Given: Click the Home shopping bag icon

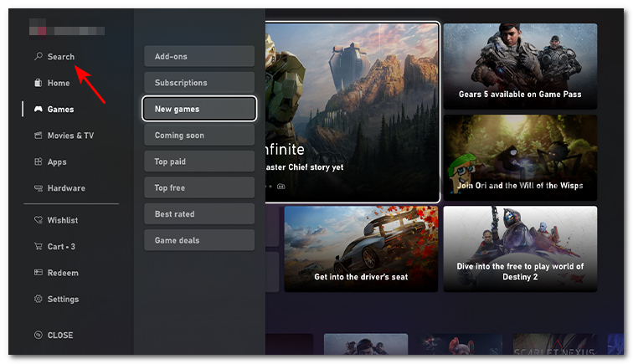Looking at the screenshot, I should pos(38,83).
